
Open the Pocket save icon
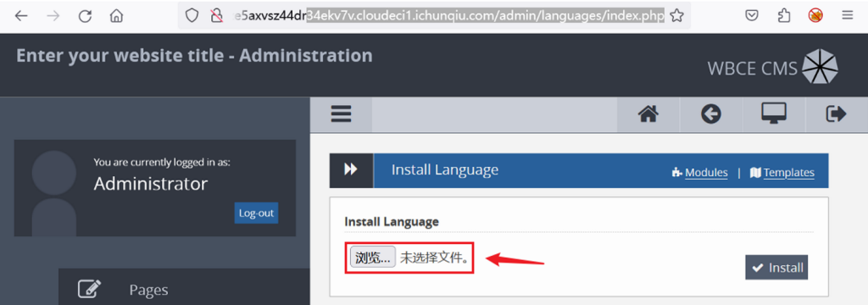(x=751, y=15)
